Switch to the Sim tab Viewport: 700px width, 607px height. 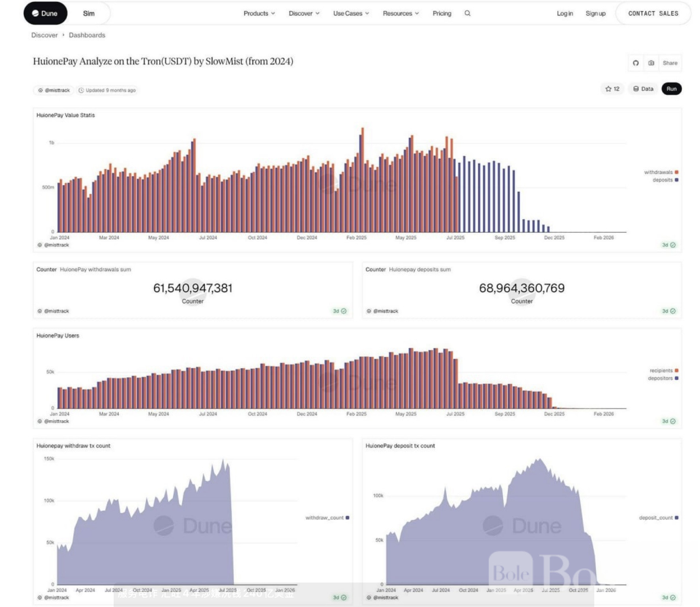click(89, 13)
